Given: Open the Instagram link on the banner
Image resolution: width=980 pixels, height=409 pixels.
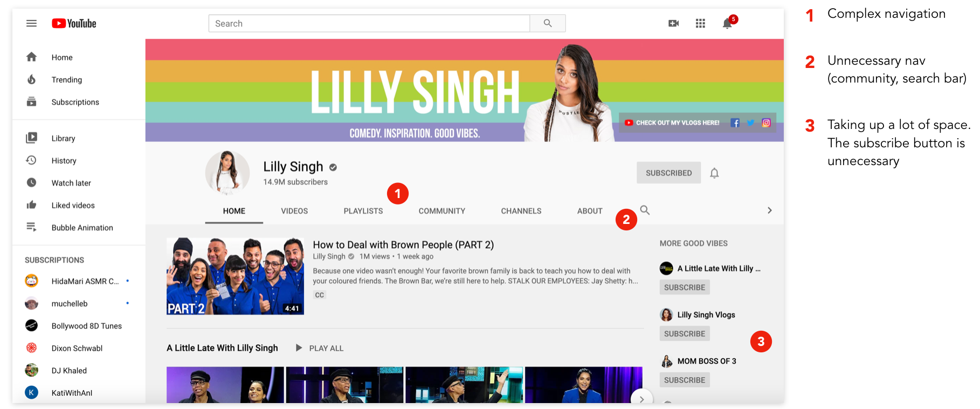Looking at the screenshot, I should (x=766, y=123).
